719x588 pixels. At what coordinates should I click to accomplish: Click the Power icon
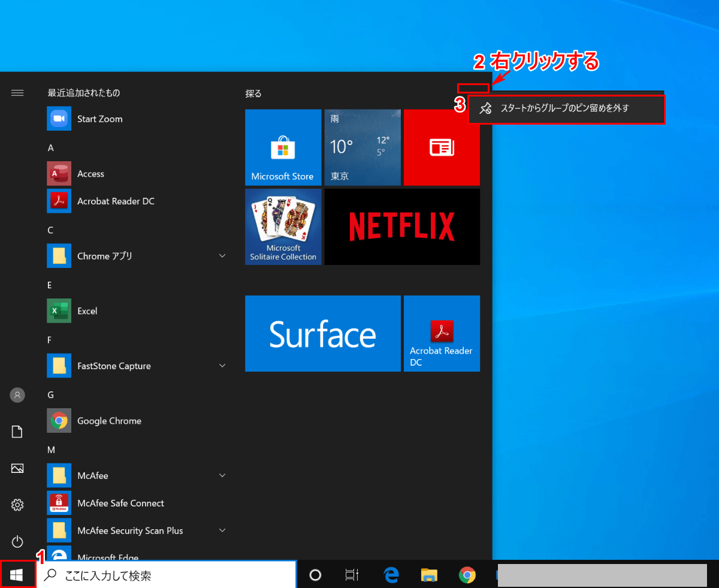(17, 542)
